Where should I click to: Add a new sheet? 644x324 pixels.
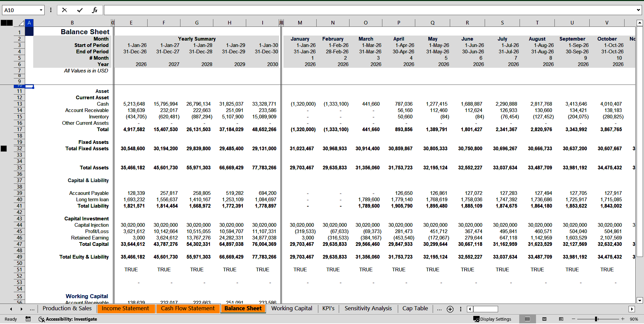click(x=450, y=309)
